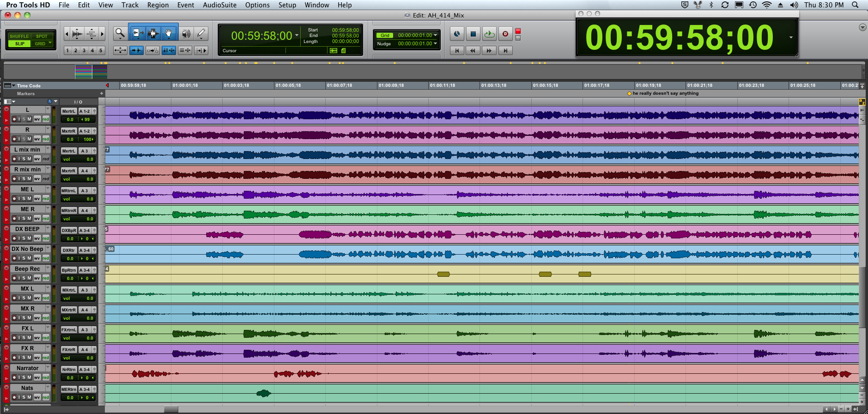Viewport: 868px width, 414px height.
Task: Open the Setup menu
Action: 287,5
